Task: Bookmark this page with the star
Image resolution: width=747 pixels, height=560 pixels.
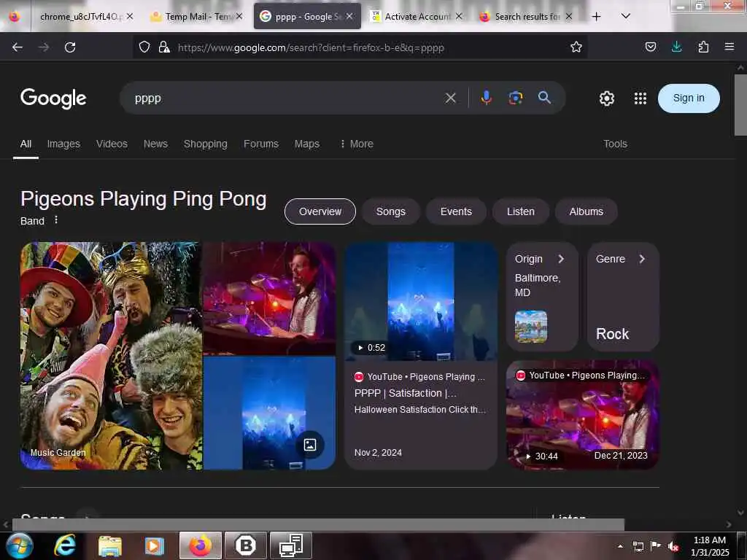Action: (x=576, y=47)
